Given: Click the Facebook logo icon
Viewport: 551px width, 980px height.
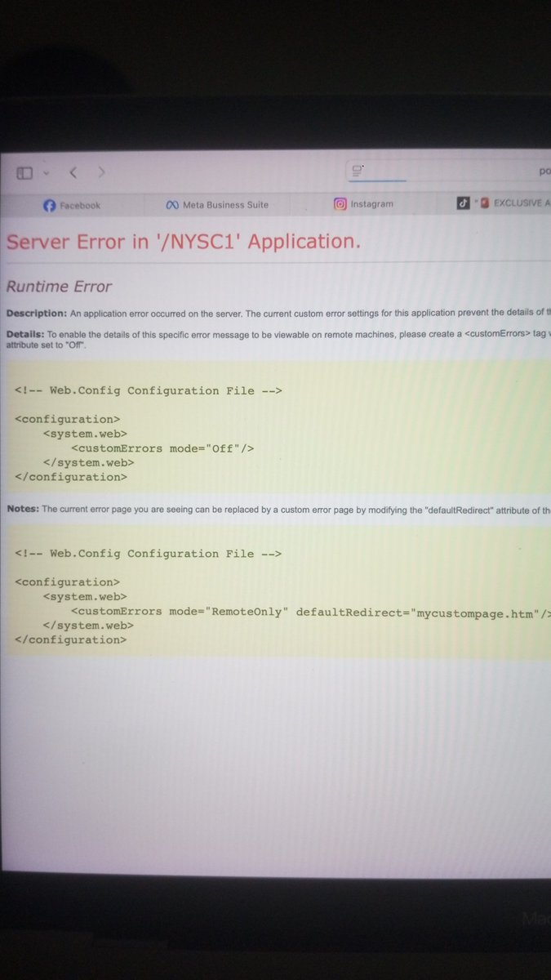Looking at the screenshot, I should click(x=50, y=205).
